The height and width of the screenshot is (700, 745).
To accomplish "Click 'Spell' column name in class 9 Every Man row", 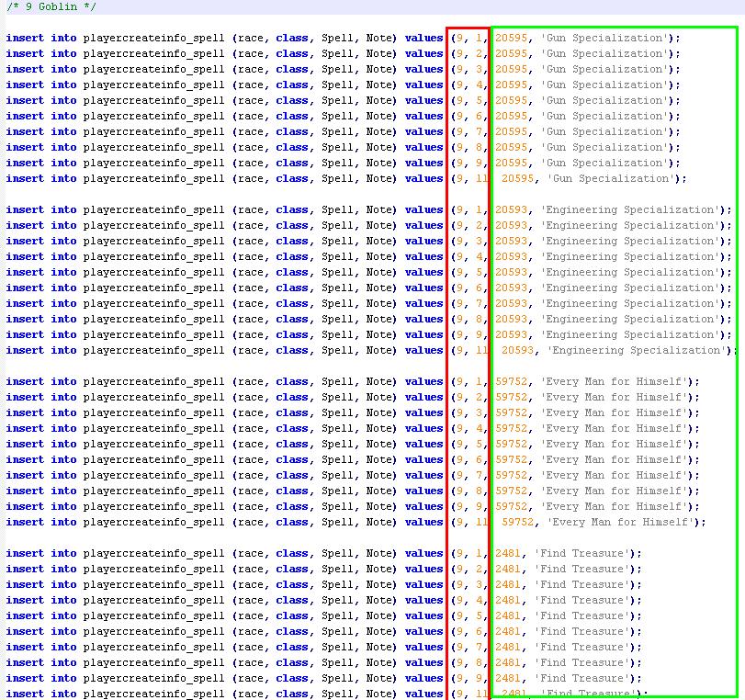I will (337, 506).
